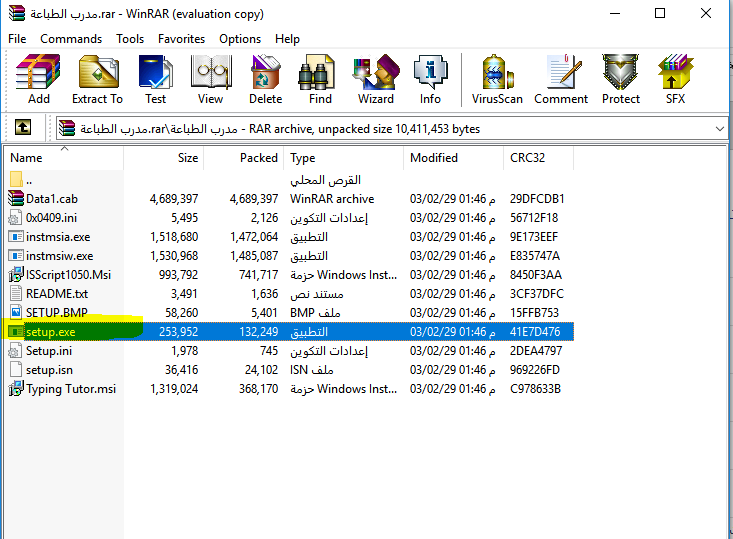Click CRC32 value 3CF37DFC

[x=537, y=294]
